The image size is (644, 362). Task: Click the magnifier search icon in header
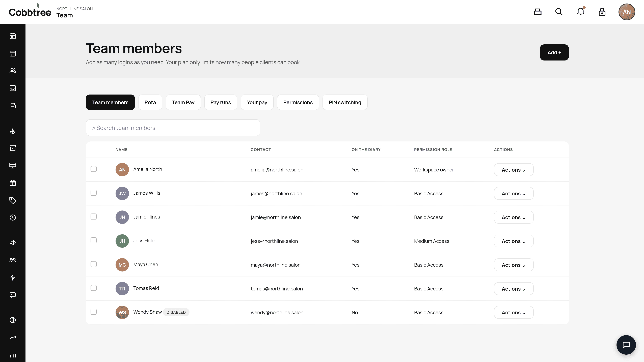coord(559,12)
